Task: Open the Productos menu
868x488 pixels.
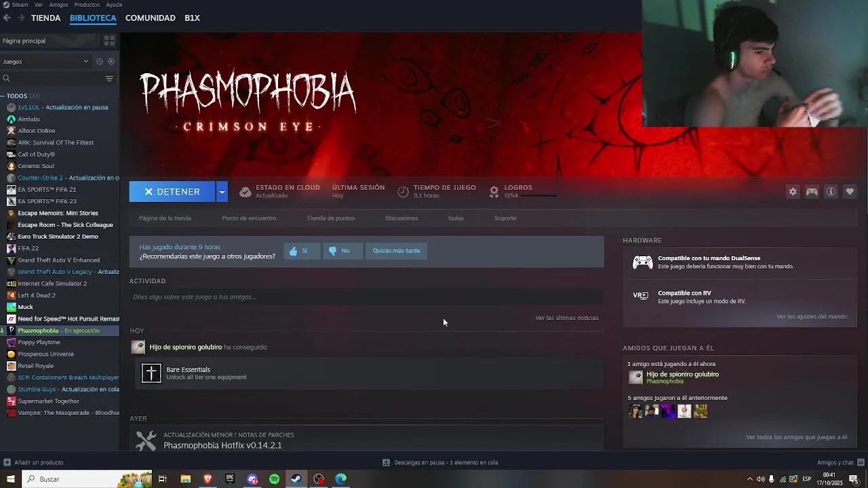Action: click(x=87, y=5)
